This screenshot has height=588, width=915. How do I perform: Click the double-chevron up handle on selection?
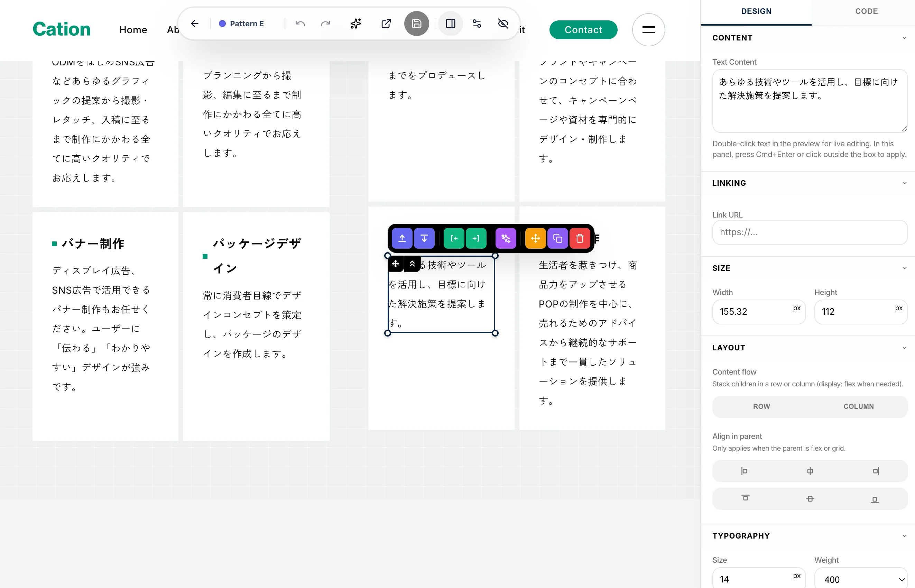[412, 264]
